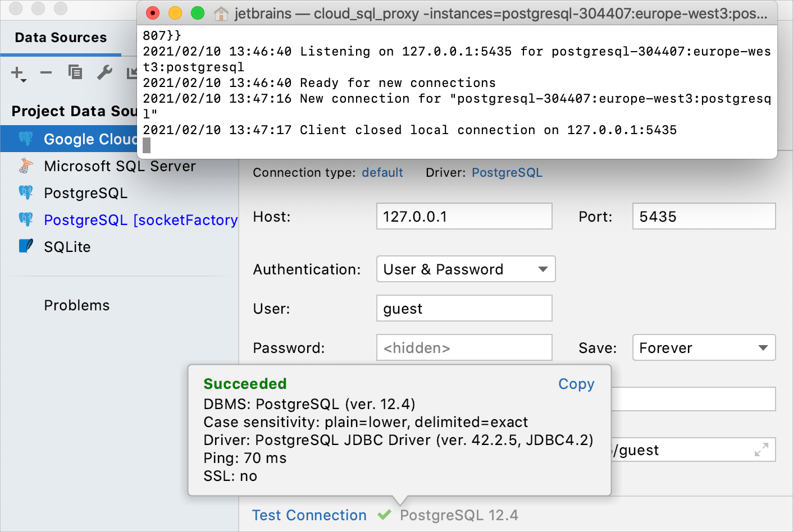This screenshot has height=532, width=793.
Task: Copy the connection success details
Action: (x=576, y=384)
